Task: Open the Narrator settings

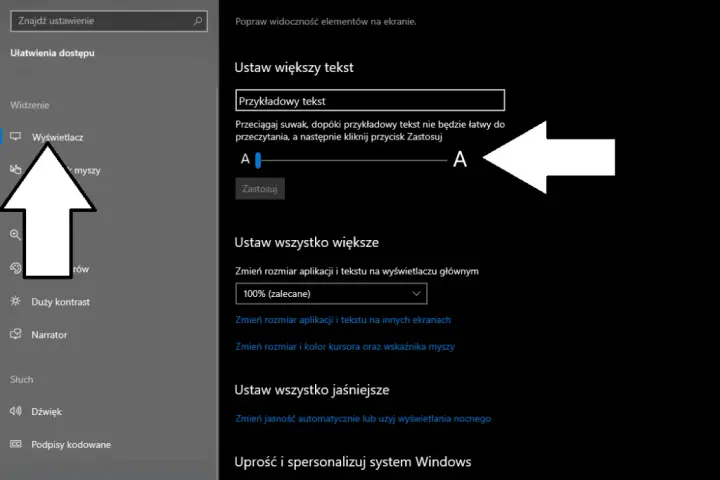Action: [x=49, y=335]
